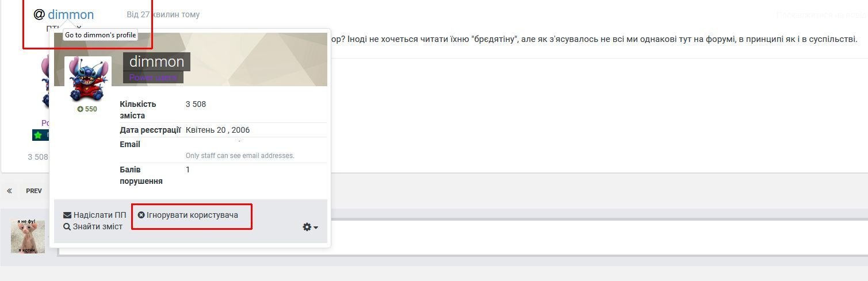
Task: Open the Stitch avatar in the hover card
Action: pos(88,79)
